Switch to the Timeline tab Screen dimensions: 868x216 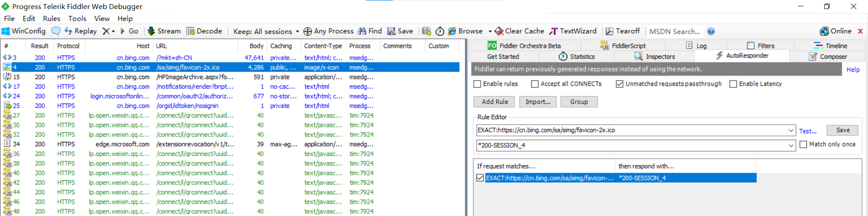[x=830, y=46]
